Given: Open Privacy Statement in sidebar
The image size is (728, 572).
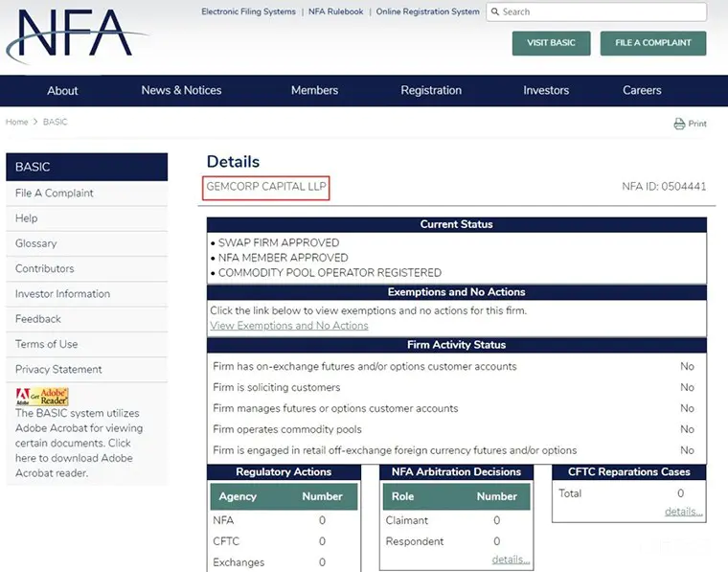Looking at the screenshot, I should tap(87, 369).
